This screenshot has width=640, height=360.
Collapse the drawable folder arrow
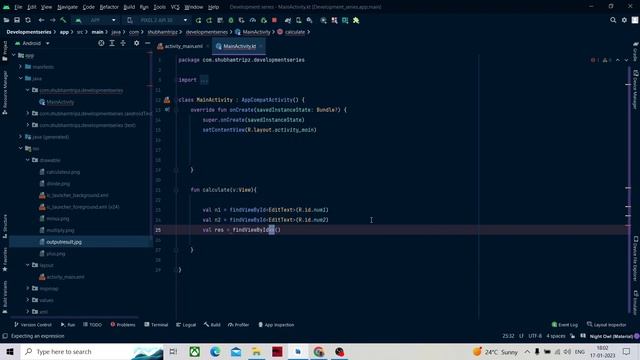(28, 160)
